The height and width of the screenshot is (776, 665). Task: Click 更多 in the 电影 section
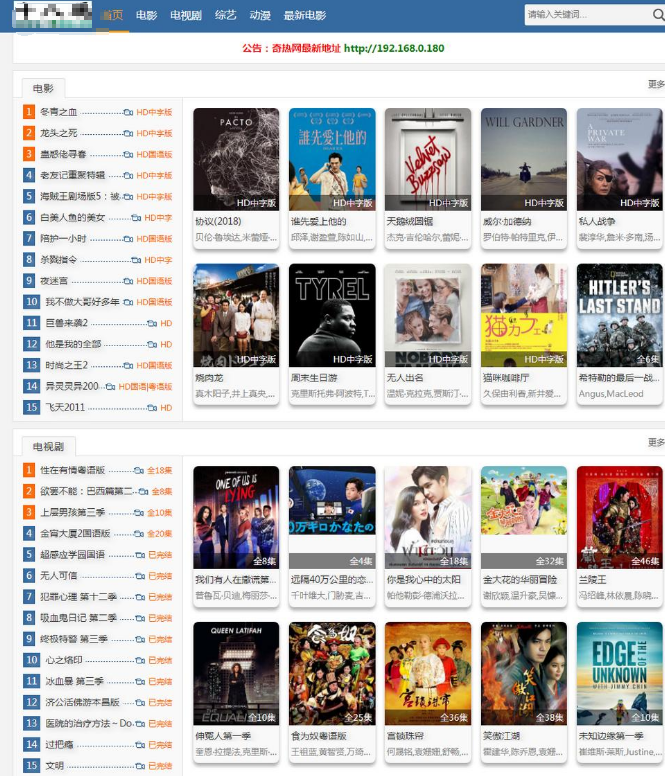[657, 84]
